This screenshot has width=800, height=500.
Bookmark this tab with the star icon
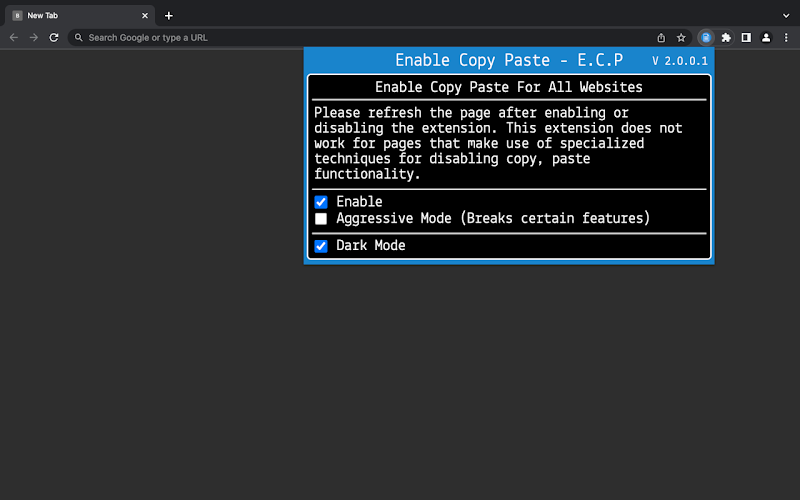click(x=681, y=38)
